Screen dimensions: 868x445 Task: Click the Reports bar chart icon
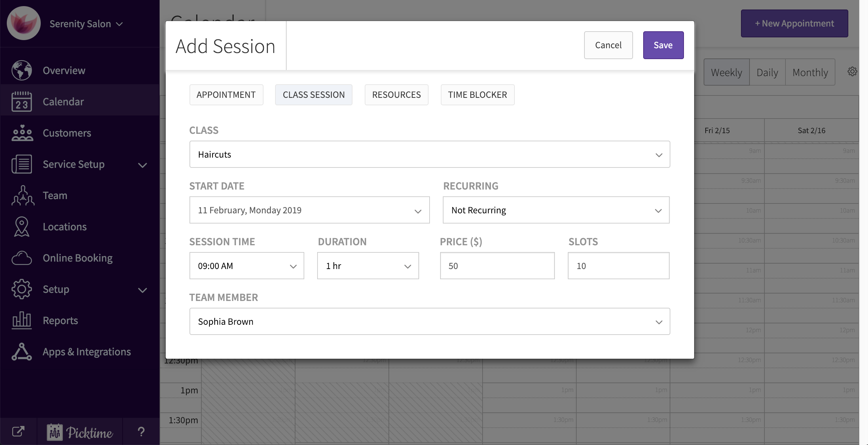click(22, 320)
